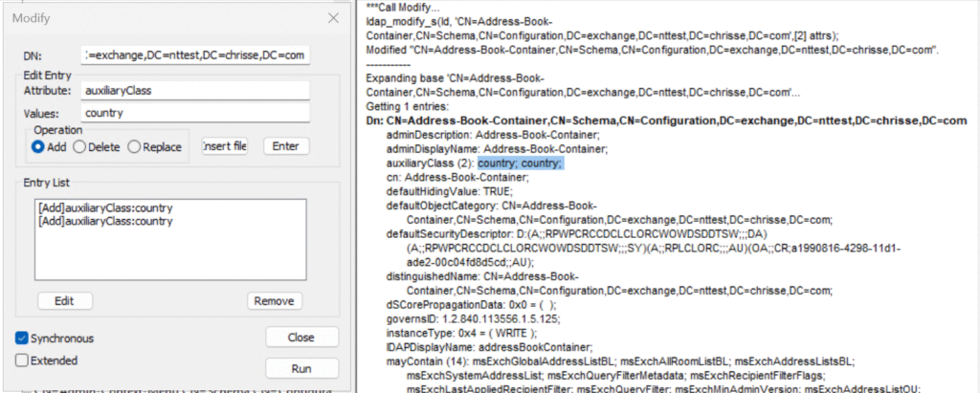Viewport: 980px width, 393px height.
Task: Click the bold Dn line in output
Action: click(665, 121)
